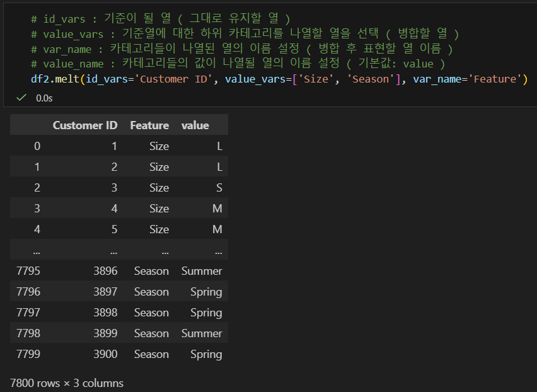Click 'L' value in row 1
This screenshot has height=392, width=537.
(x=219, y=167)
